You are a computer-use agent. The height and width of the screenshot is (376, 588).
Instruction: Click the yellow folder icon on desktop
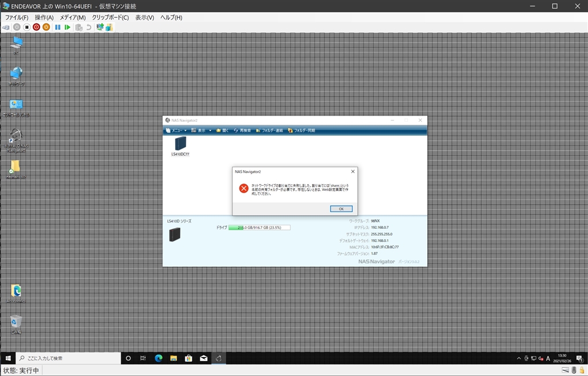[x=16, y=170]
